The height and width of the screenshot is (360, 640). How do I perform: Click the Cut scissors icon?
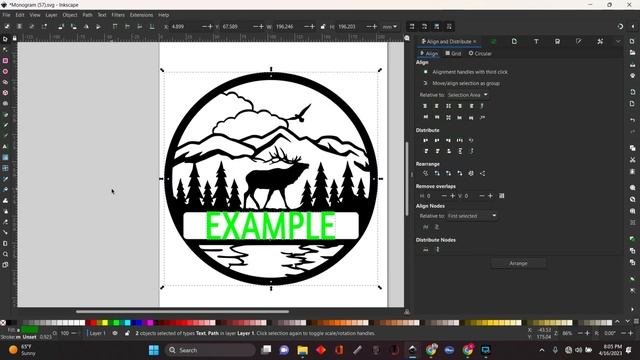click(x=632, y=160)
